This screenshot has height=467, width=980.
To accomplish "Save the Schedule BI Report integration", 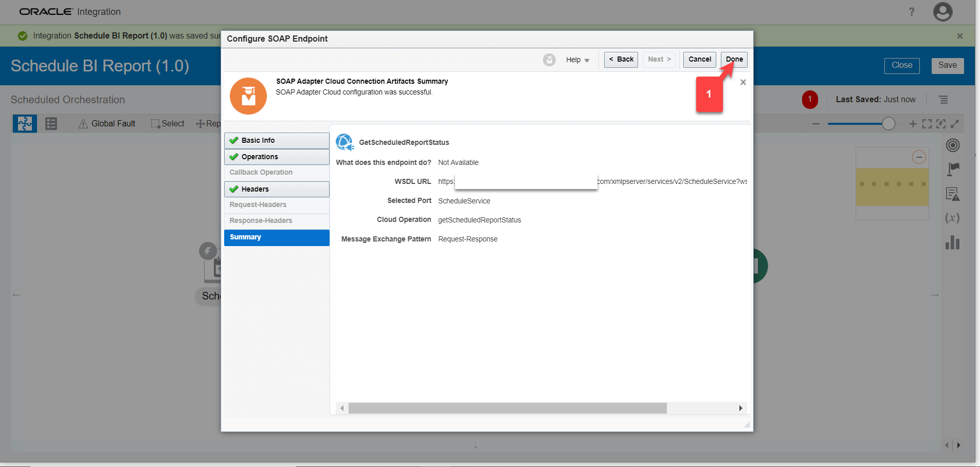I will tap(947, 65).
